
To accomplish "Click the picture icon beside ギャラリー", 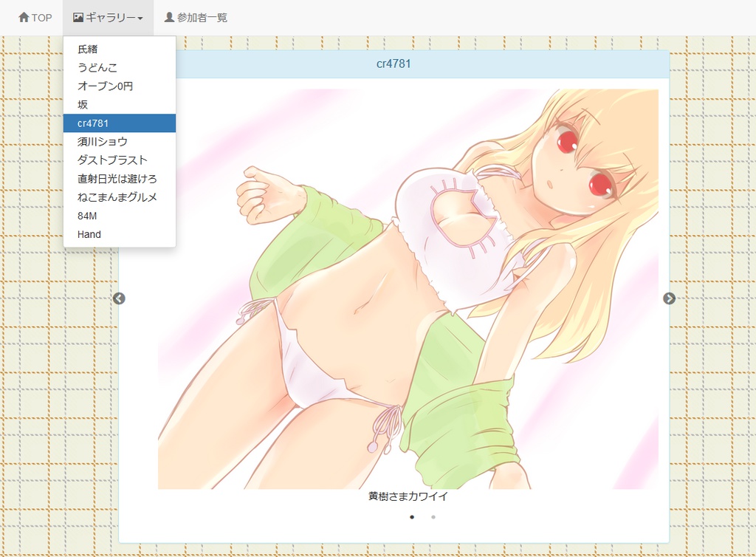I will tap(78, 17).
